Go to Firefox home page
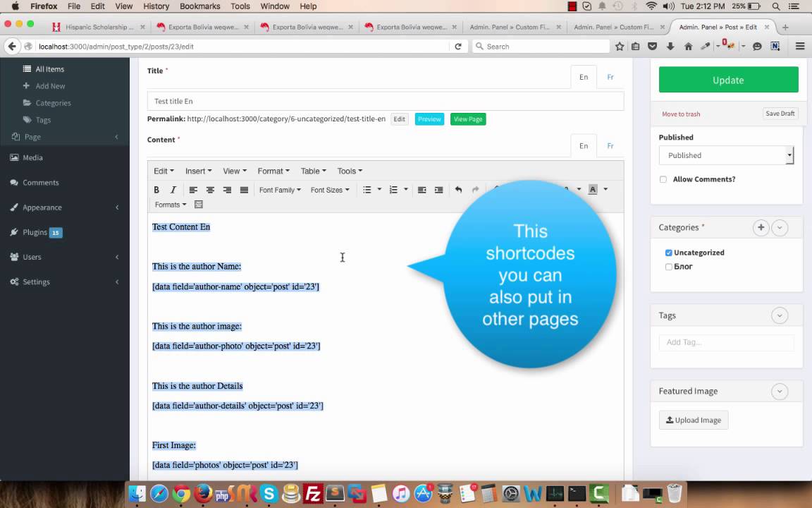The height and width of the screenshot is (508, 812). coord(688,46)
